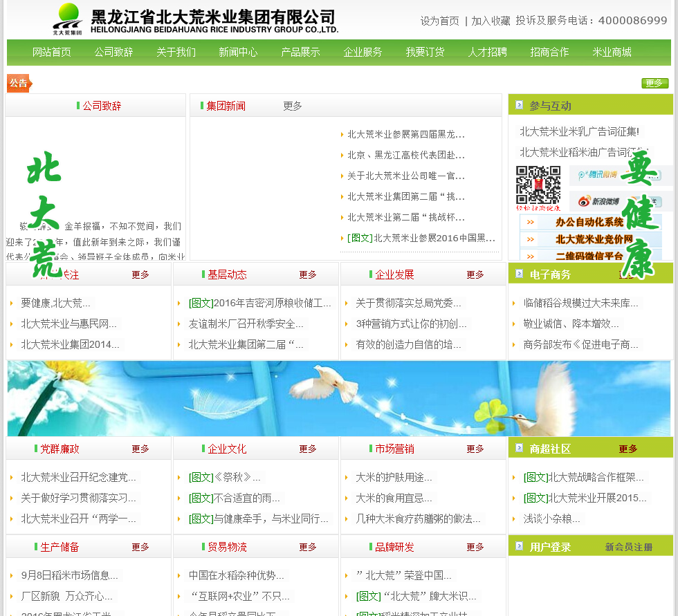Open 浅谈小杂粮... article
678x616 pixels.
pos(552,519)
